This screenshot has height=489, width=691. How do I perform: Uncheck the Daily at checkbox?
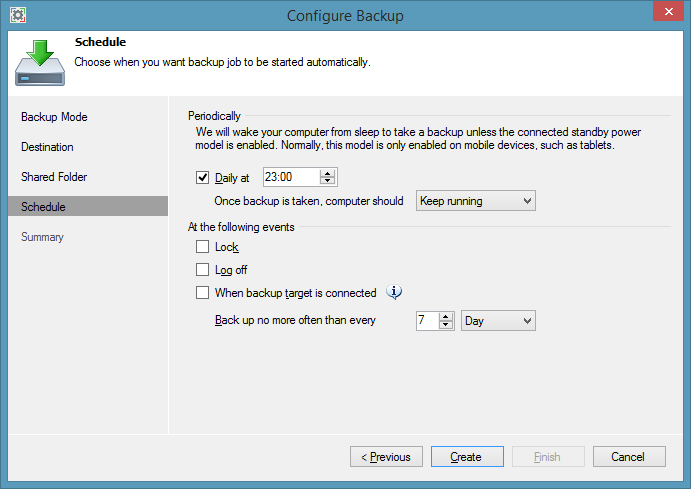[x=203, y=178]
